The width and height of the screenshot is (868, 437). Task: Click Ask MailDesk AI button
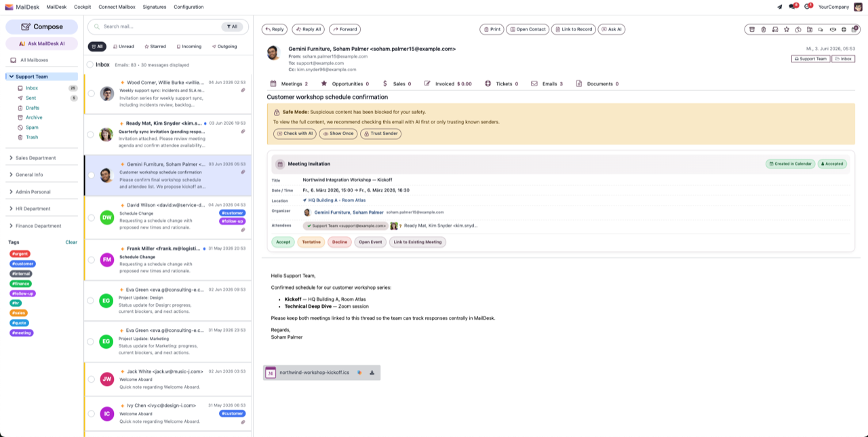pyautogui.click(x=42, y=43)
